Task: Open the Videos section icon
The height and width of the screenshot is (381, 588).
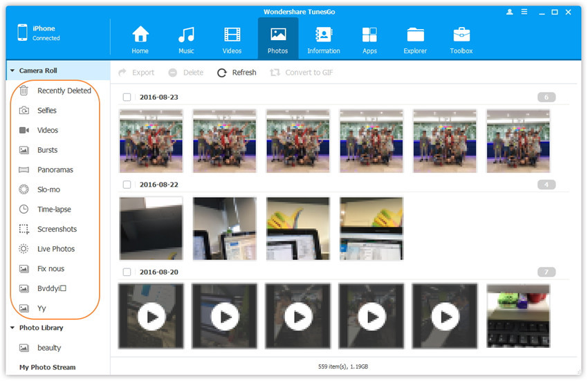Action: pos(232,35)
